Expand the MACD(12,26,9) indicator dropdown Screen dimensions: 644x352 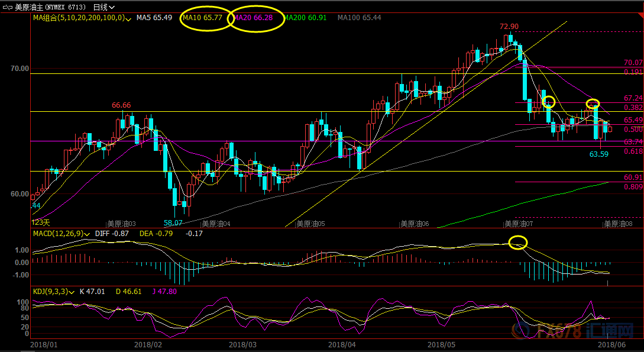coord(87,234)
